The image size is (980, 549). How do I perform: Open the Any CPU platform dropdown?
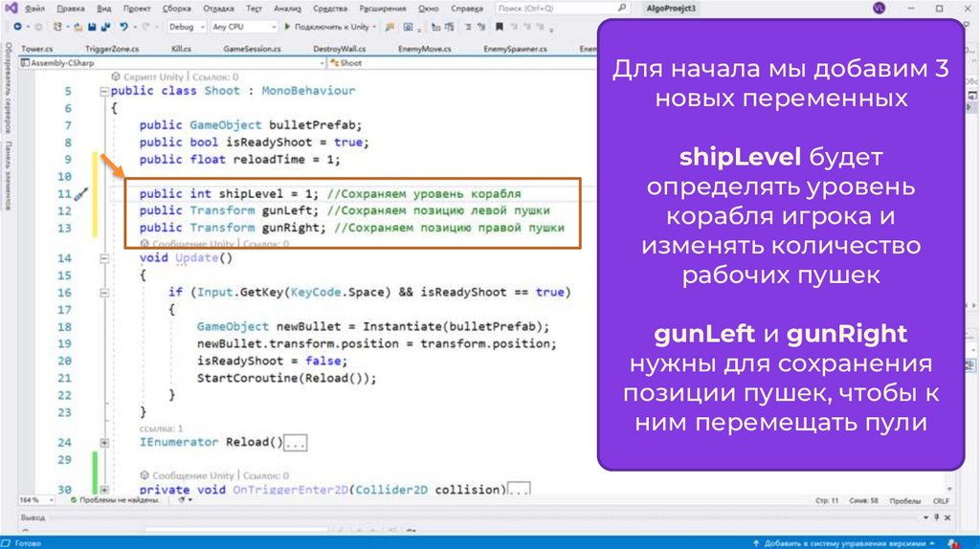coord(244,27)
